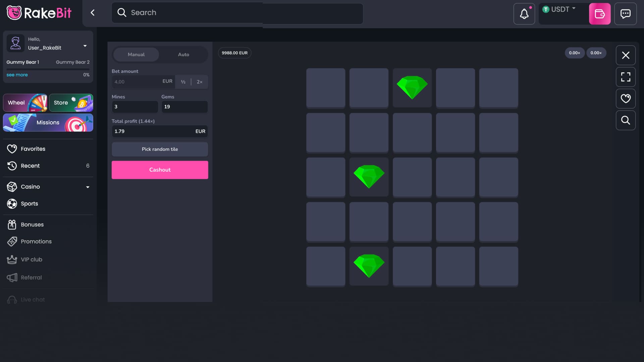644x362 pixels.
Task: Toggle the game as favorite with the heart
Action: pos(626,99)
